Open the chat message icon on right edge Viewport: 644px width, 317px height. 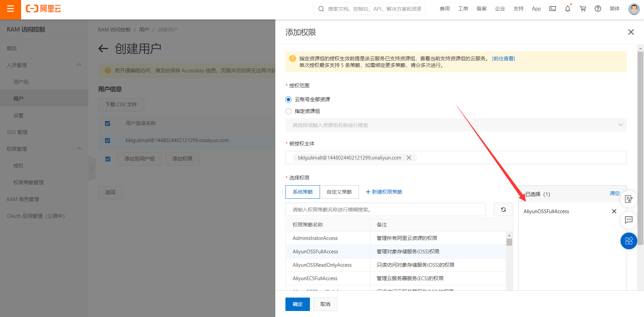(629, 220)
